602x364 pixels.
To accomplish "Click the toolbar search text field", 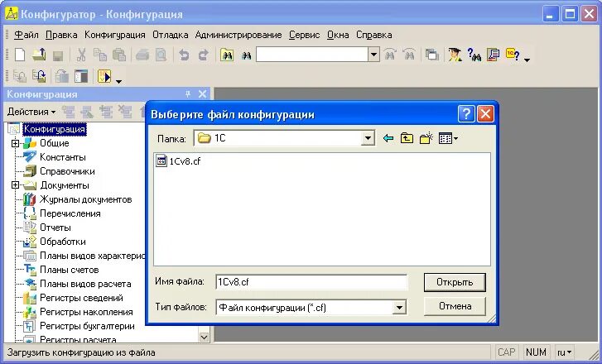I will (x=312, y=55).
